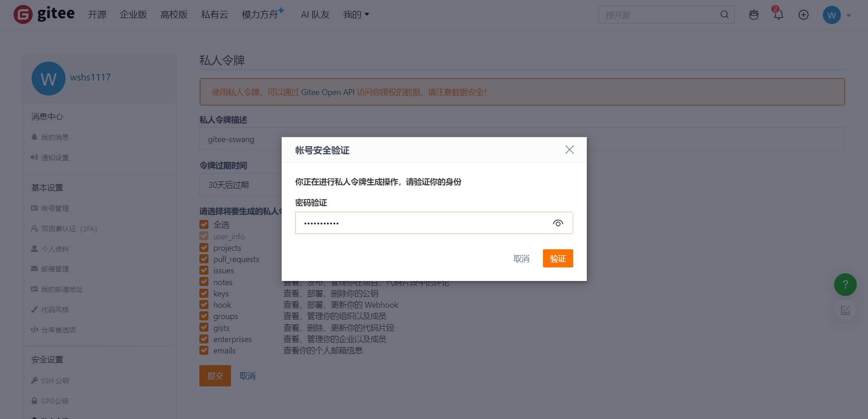Click the large wshs1117 profile avatar
868x419 pixels.
[48, 79]
